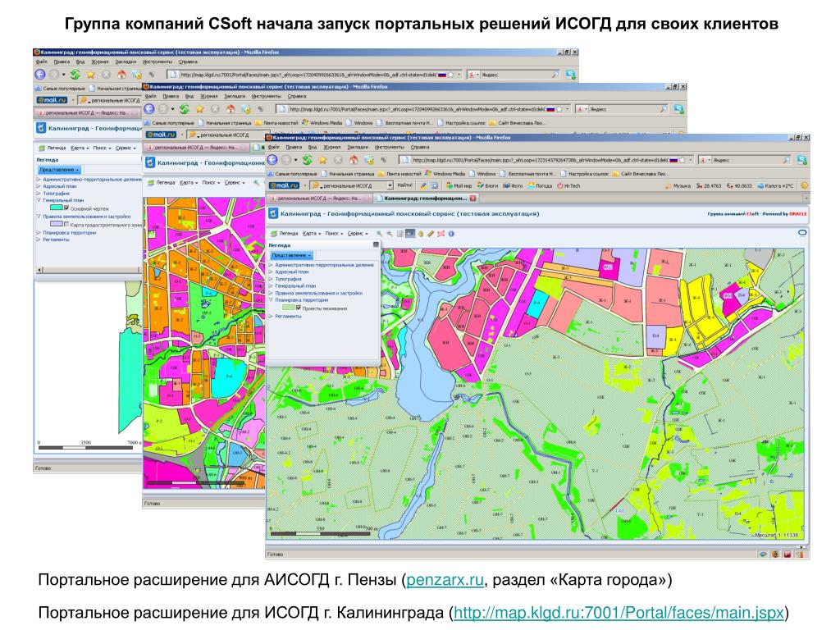The height and width of the screenshot is (630, 840).
Task: Click Лента новостей bookmark in front window
Action: click(400, 174)
